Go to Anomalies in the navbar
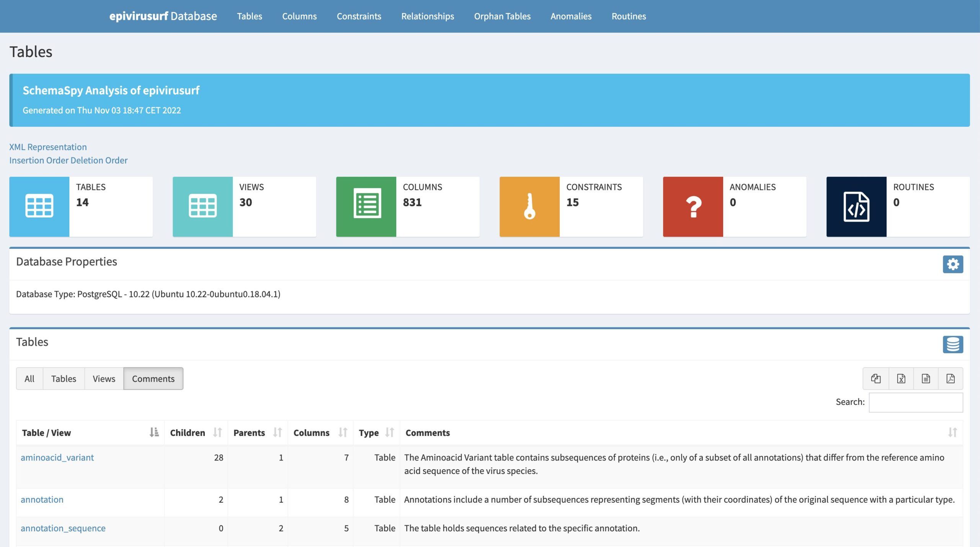The image size is (980, 547). point(571,16)
